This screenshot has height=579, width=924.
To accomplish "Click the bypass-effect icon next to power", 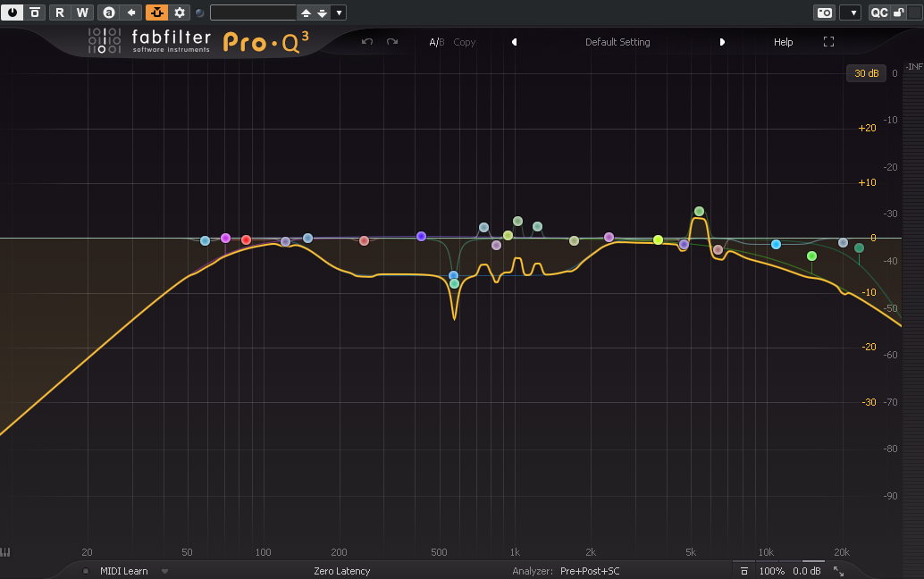I will coord(35,13).
